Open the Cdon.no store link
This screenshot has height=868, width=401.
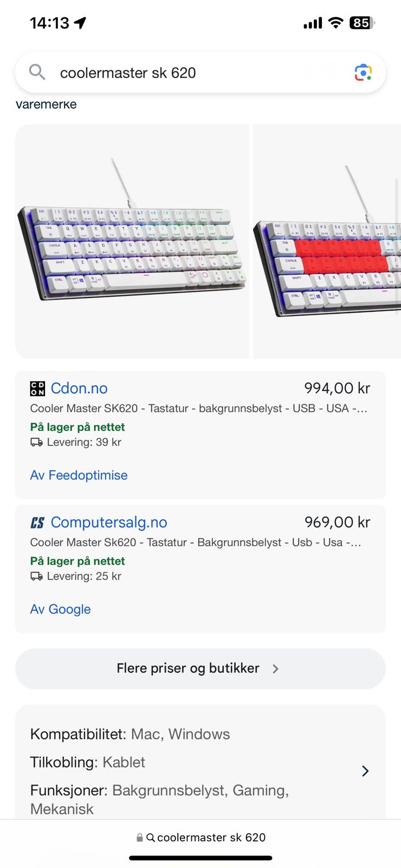pyautogui.click(x=79, y=388)
